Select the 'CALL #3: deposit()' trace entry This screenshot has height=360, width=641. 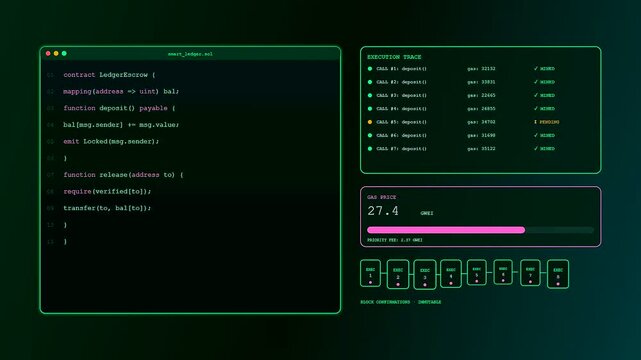401,95
